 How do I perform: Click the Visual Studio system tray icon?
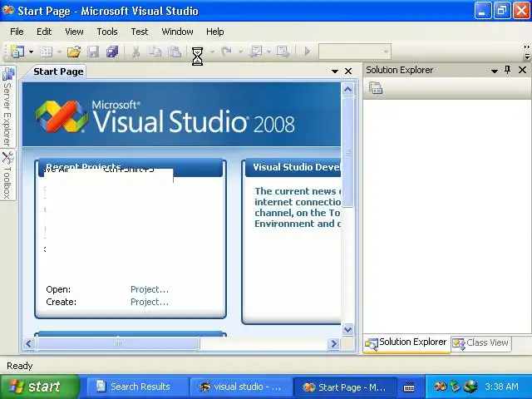pos(440,387)
